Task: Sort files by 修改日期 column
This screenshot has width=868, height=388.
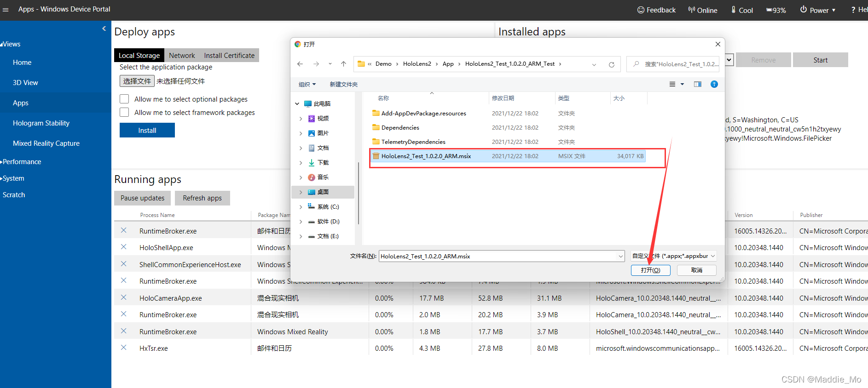Action: [503, 98]
